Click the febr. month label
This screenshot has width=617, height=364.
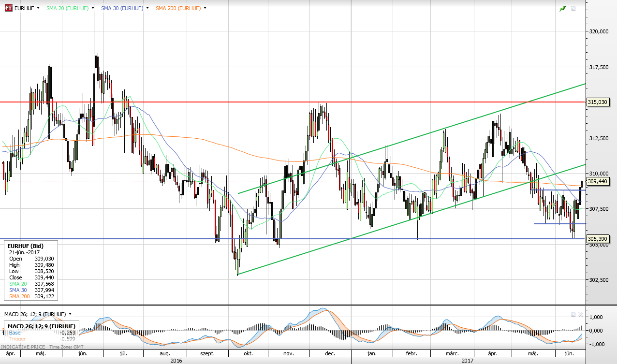pos(411,354)
